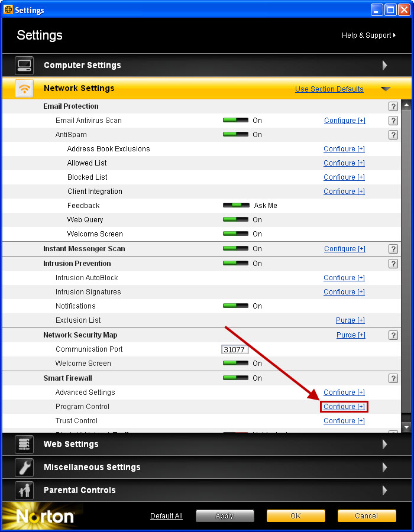Click the Computer Settings monitor icon
Screen dimensions: 414x532
coord(24,65)
